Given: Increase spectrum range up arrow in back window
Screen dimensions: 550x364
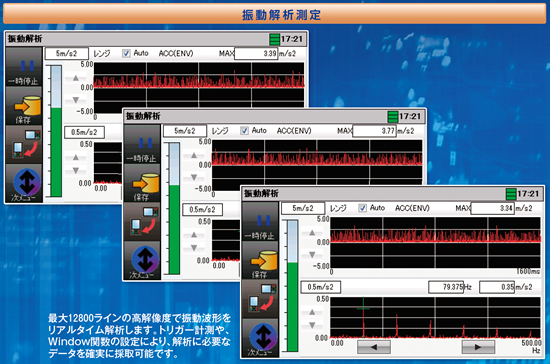Looking at the screenshot, I should 75,157.
